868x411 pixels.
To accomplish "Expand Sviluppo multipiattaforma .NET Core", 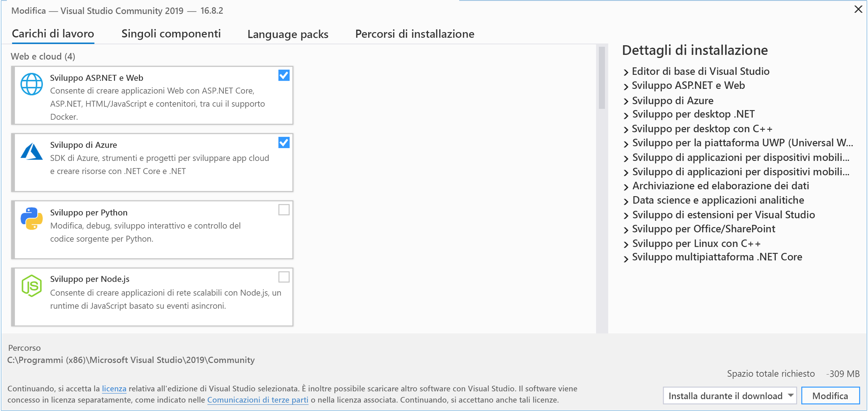I will point(626,259).
